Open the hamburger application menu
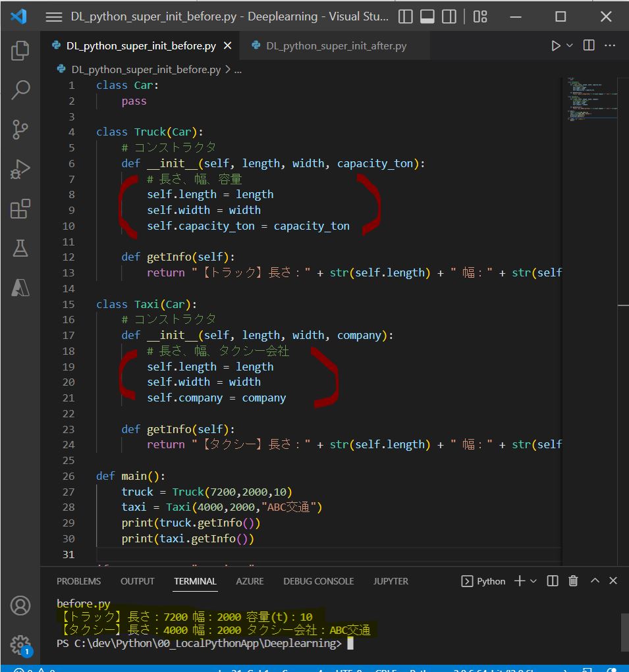Screen dimensions: 629x672 (x=53, y=16)
